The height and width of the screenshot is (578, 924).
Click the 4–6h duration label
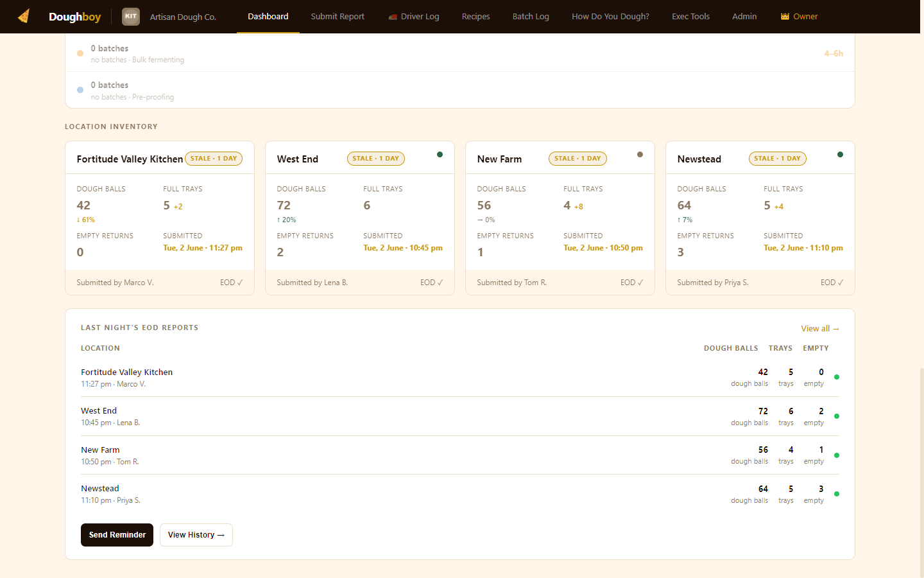pyautogui.click(x=834, y=53)
